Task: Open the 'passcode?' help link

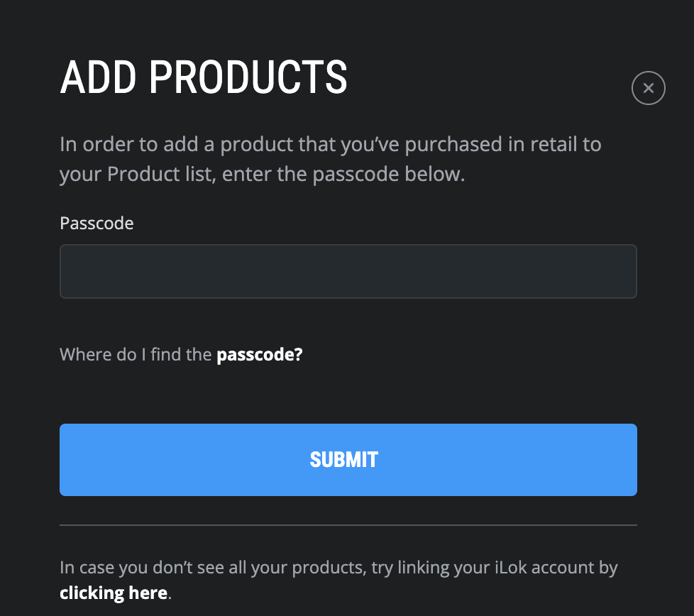Action: tap(259, 354)
